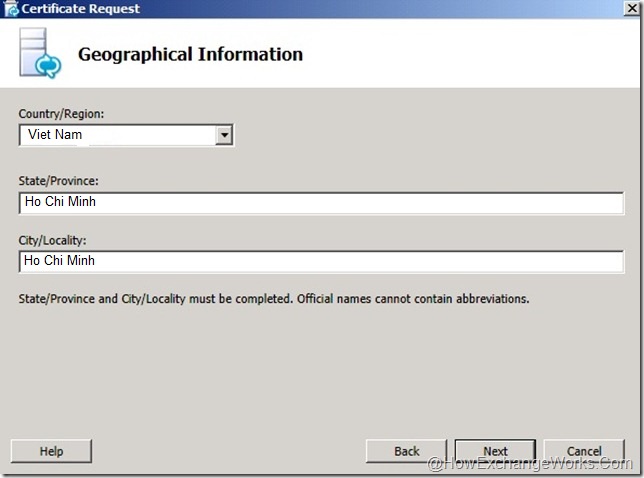Screen dimensions: 644x478
Task: Focus the City/Locality text field
Action: 320,261
